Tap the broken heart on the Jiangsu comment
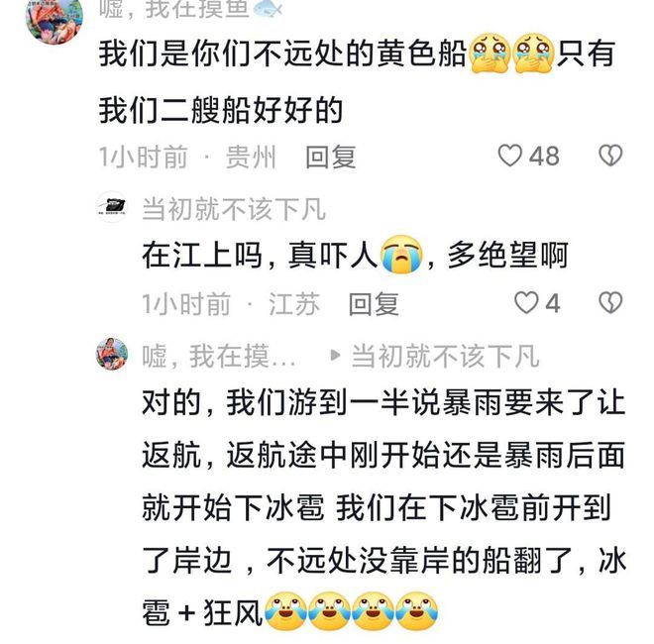Image resolution: width=654 pixels, height=644 pixels. [x=610, y=302]
